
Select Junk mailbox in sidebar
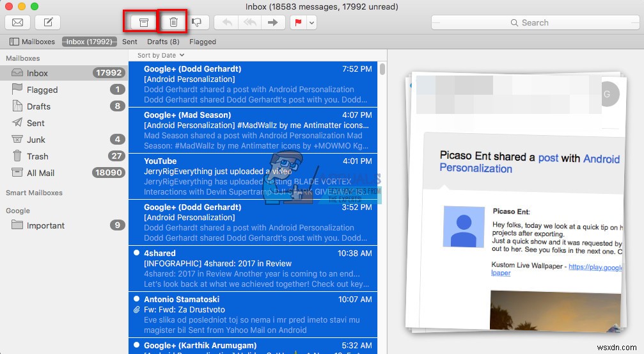pos(64,140)
